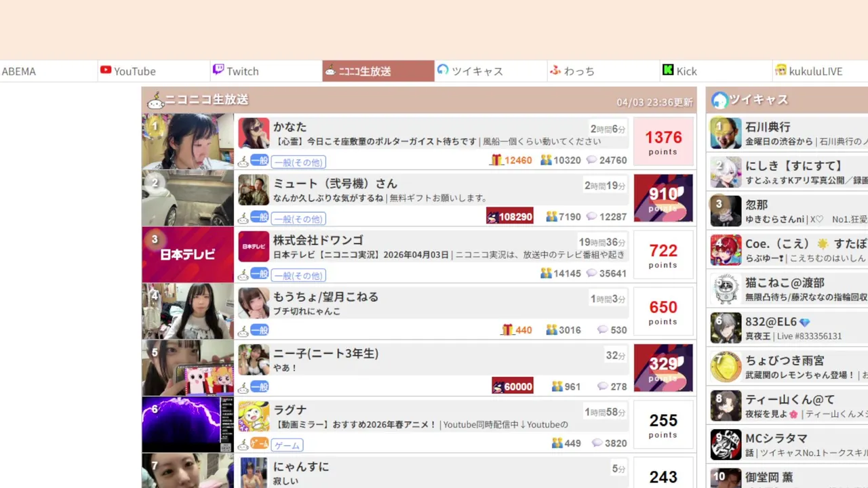Click the gift icon showing 12460
The height and width of the screenshot is (488, 868).
tap(496, 160)
